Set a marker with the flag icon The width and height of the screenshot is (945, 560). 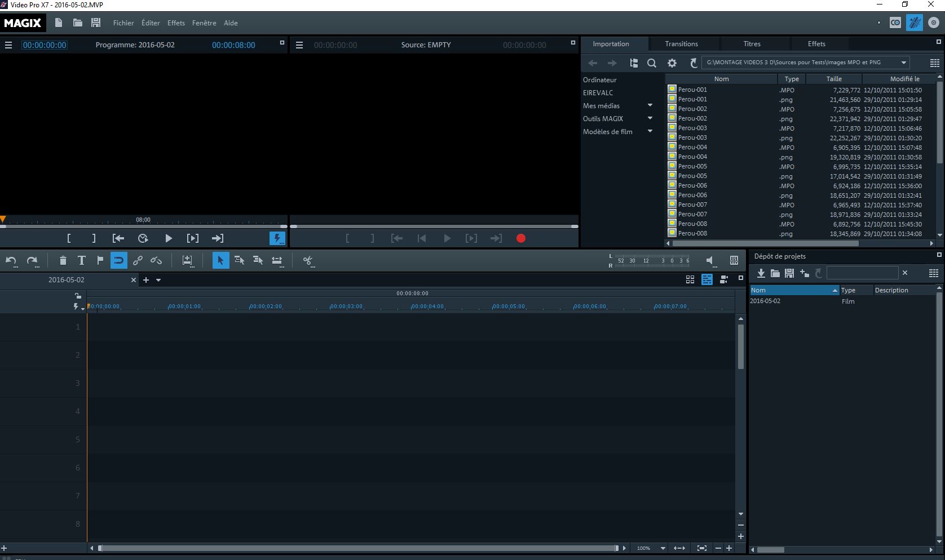click(100, 260)
